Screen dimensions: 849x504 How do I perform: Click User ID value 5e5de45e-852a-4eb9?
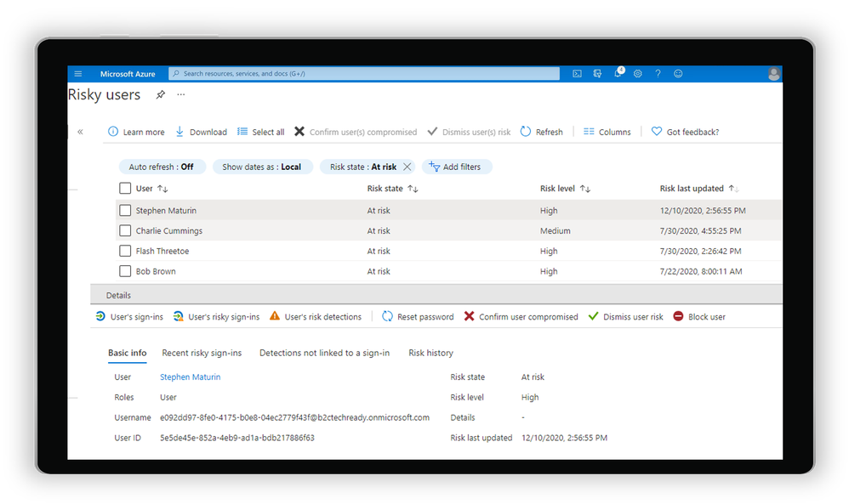click(x=237, y=438)
